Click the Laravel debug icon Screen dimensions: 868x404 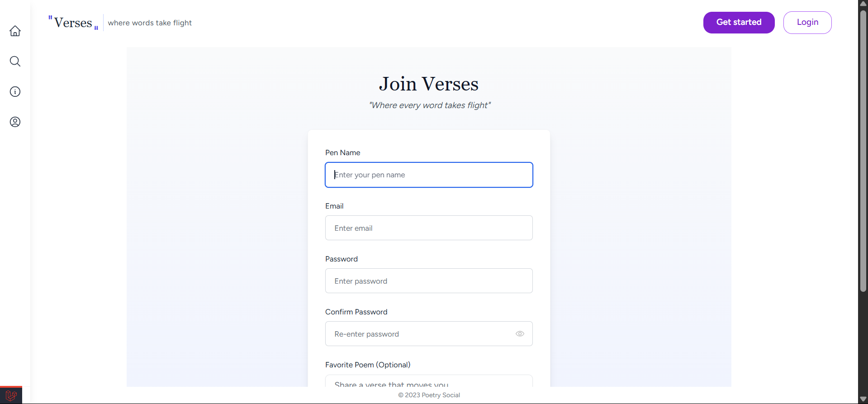point(11,395)
